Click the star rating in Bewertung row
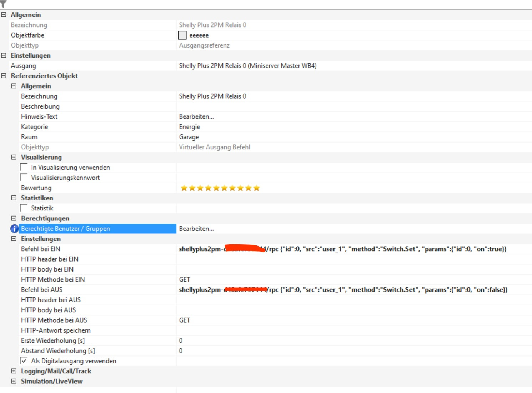The height and width of the screenshot is (393, 532). tap(220, 188)
